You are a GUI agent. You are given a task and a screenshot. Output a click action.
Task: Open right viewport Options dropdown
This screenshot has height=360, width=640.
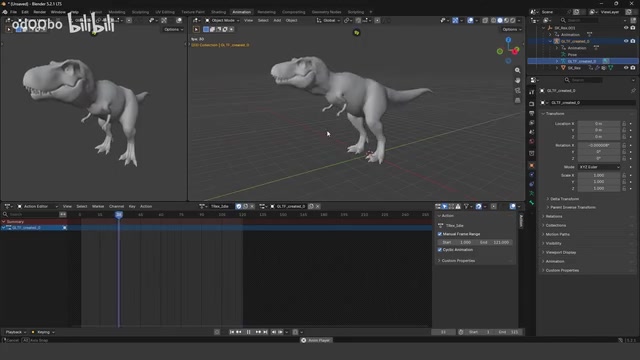(x=511, y=29)
